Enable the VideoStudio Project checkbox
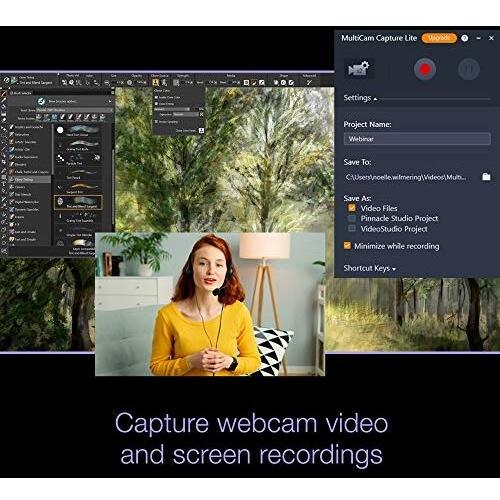Image resolution: width=500 pixels, height=500 pixels. point(352,229)
